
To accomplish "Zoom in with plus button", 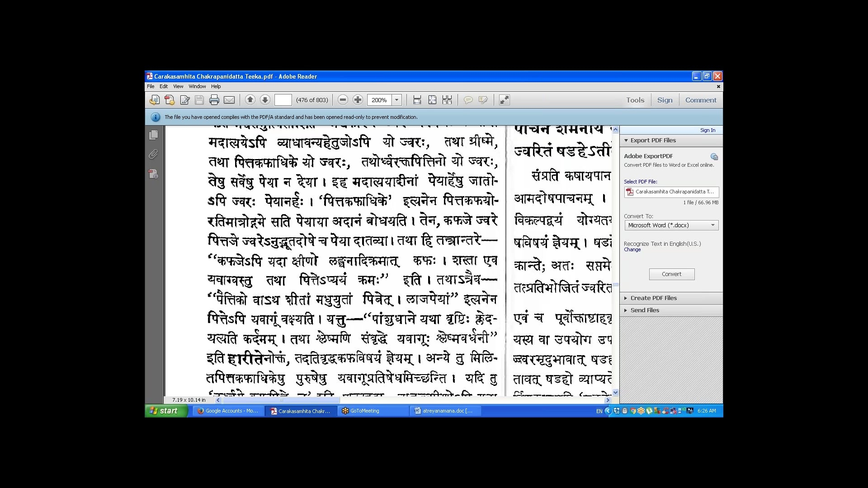I will click(x=358, y=100).
